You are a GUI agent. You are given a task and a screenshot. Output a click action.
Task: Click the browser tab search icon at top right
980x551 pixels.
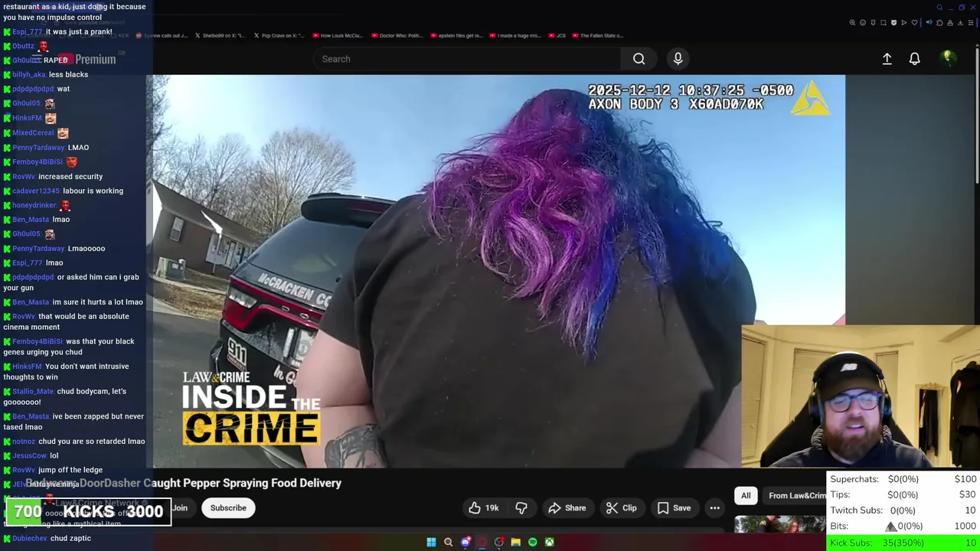(x=939, y=8)
